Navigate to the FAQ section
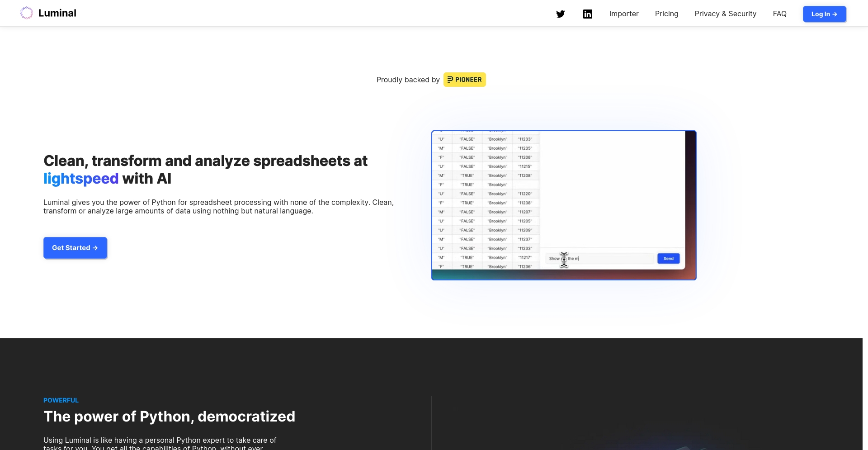 (x=779, y=14)
